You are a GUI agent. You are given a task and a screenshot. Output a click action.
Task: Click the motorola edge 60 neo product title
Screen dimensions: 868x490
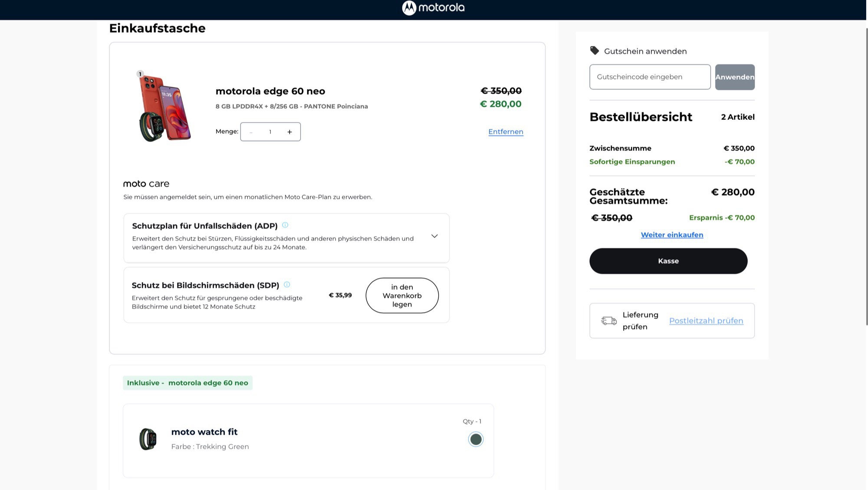click(x=270, y=91)
